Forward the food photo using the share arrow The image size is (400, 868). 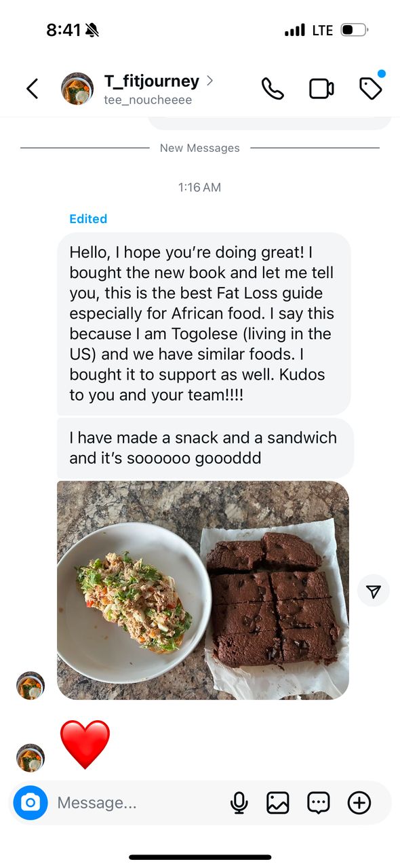pos(374,591)
